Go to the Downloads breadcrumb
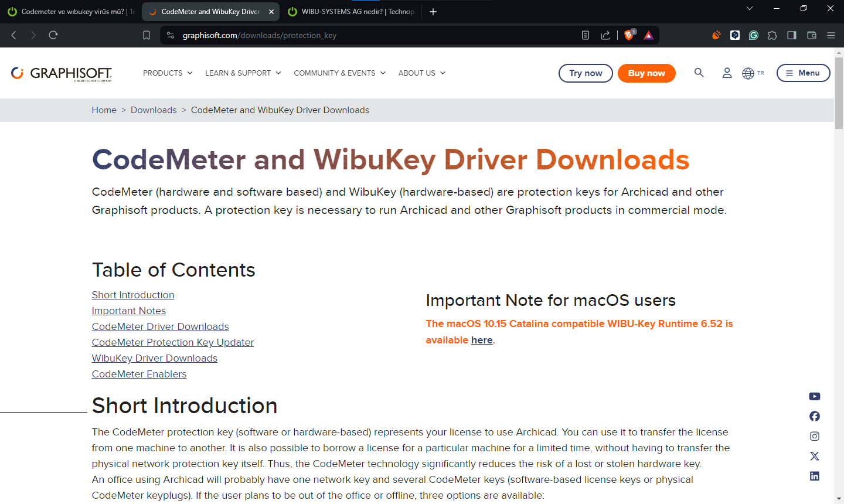The image size is (844, 504). coord(154,110)
